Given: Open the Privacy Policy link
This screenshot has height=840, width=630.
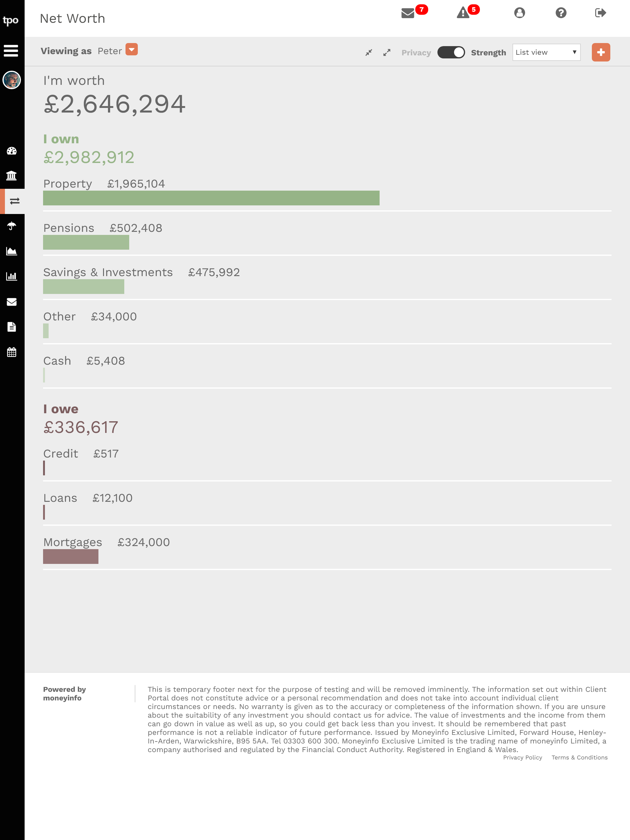Looking at the screenshot, I should coord(522,757).
